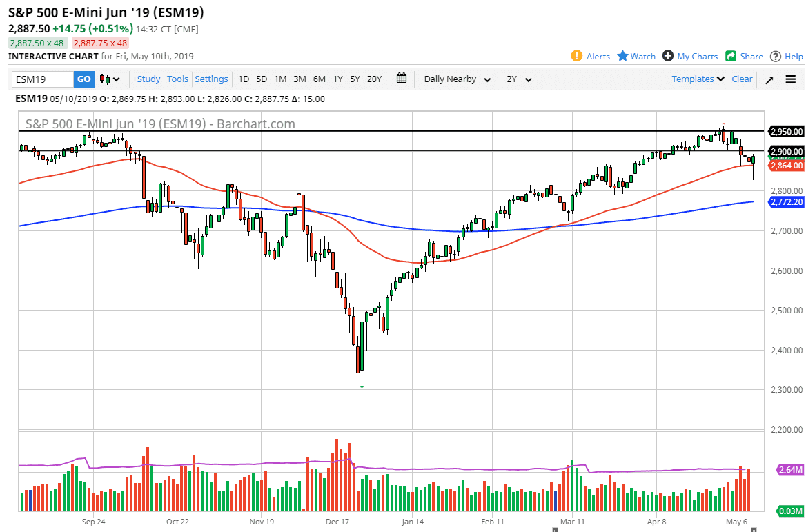This screenshot has width=806, height=532.
Task: Add chart to Watch list via star icon
Action: (635, 56)
